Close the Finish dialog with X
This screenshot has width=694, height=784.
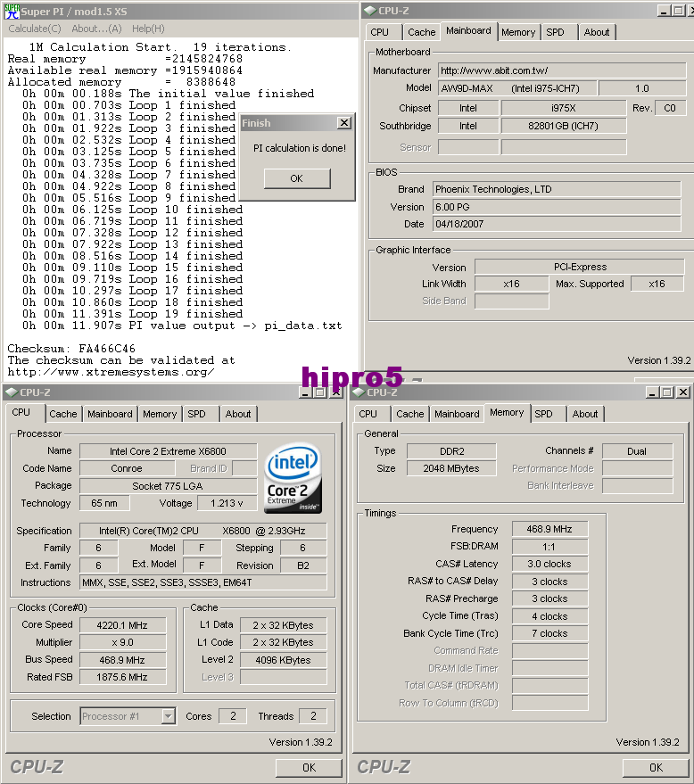click(x=344, y=122)
